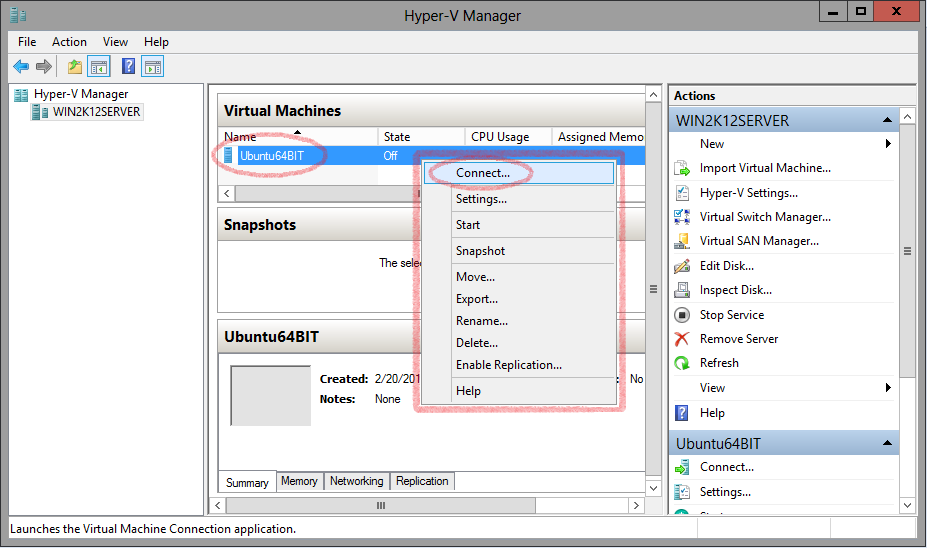
Task: Switch to the Replication tab
Action: click(x=422, y=481)
